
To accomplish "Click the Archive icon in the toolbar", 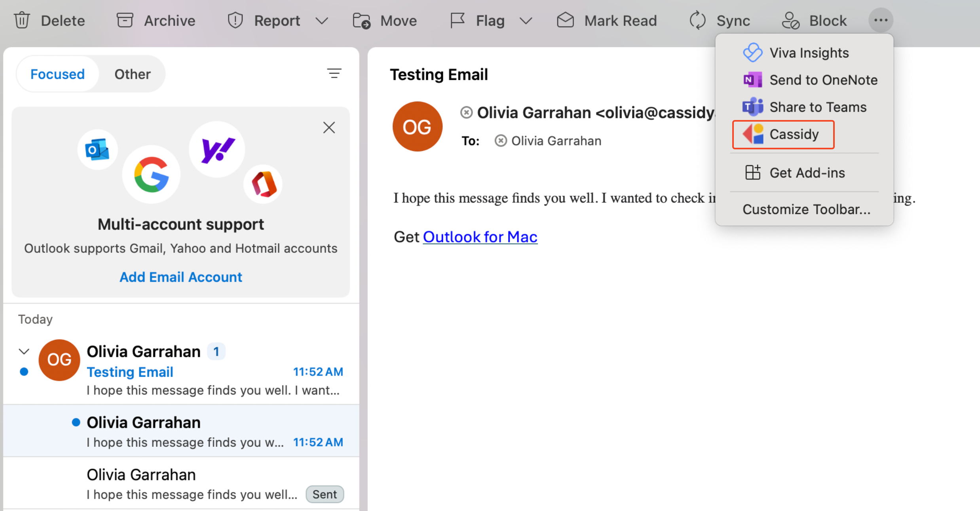I will 124,20.
